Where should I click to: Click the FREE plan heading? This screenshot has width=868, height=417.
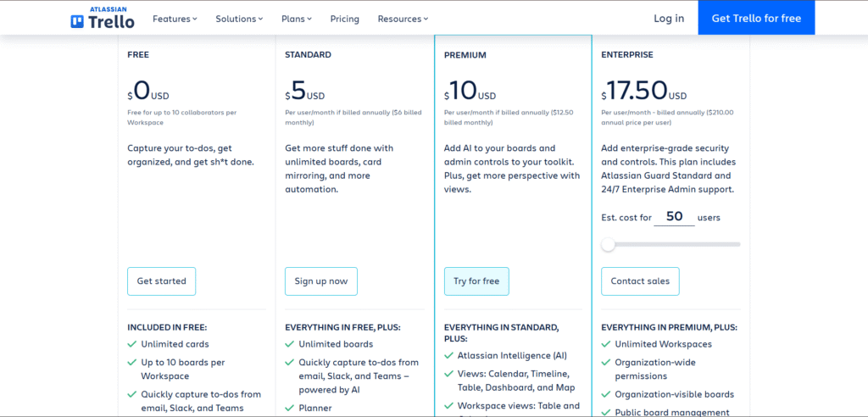(138, 55)
